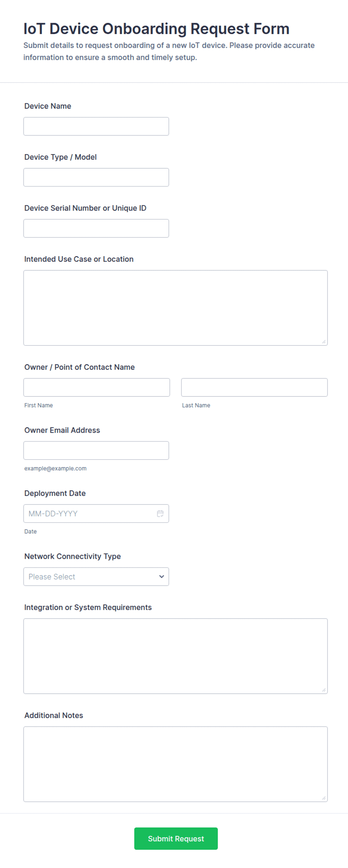Click inside the Additional Notes text area

175,764
